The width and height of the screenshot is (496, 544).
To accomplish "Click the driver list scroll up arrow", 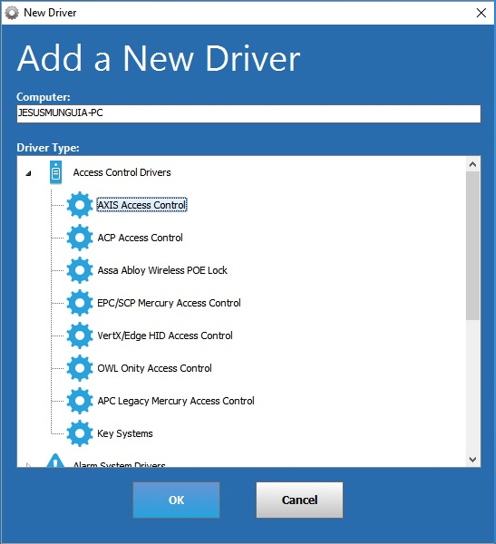I will point(473,164).
